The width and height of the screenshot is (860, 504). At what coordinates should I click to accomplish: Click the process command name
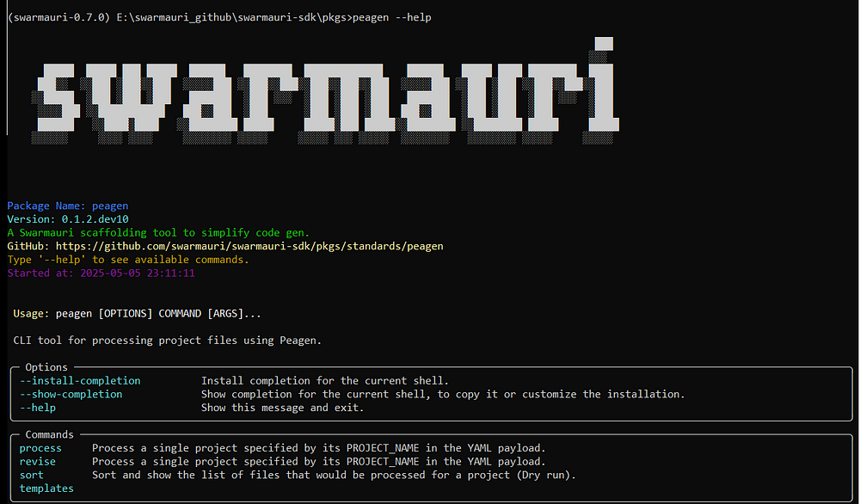(40, 448)
